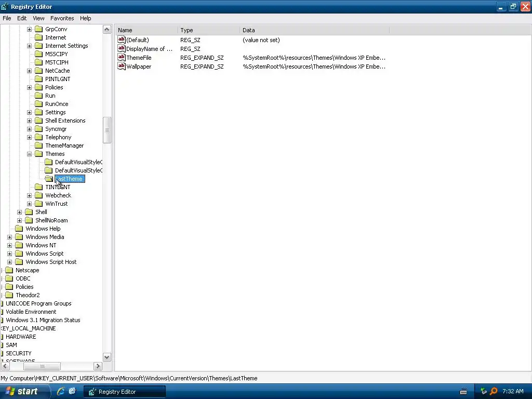The image size is (532, 399).
Task: Sort values by the Type column
Action: pyautogui.click(x=208, y=30)
